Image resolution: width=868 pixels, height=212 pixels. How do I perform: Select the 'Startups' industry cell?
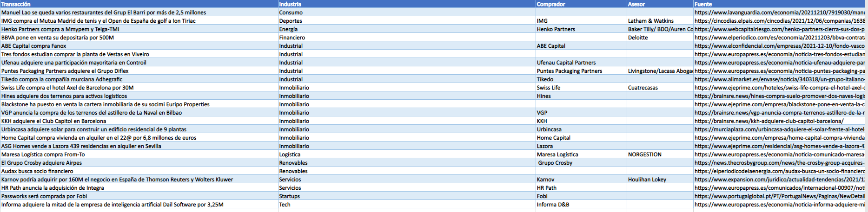(407, 196)
